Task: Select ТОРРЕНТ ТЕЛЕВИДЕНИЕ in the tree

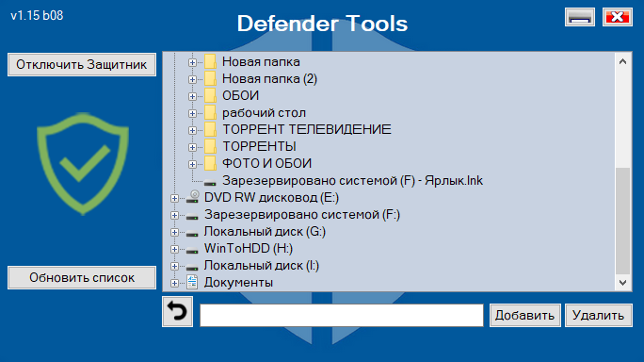Action: click(306, 129)
